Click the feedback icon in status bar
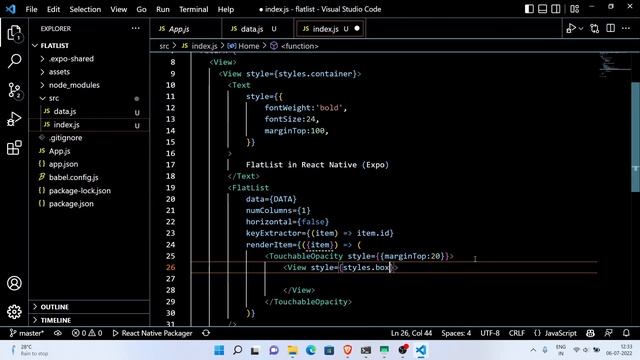Image resolution: width=640 pixels, height=360 pixels. point(609,333)
